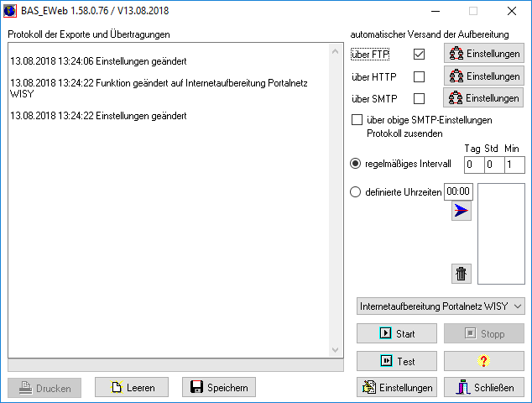This screenshot has height=403, width=532.
Task: Select regelmäßiges Intervall radio button
Action: (x=355, y=164)
